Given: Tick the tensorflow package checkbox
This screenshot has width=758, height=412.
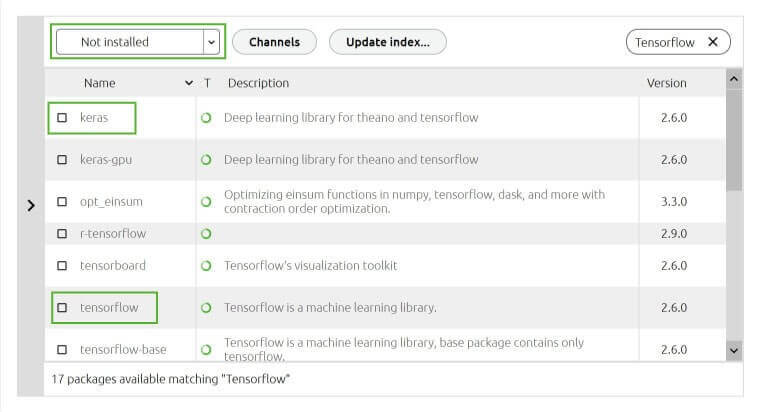Looking at the screenshot, I should click(62, 308).
